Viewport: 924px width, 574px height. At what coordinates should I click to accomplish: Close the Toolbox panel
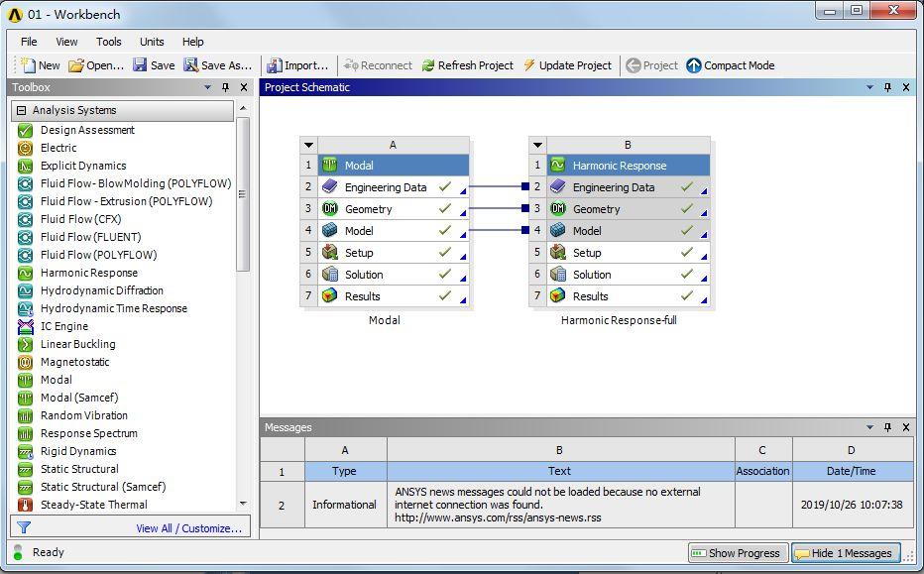[x=243, y=87]
